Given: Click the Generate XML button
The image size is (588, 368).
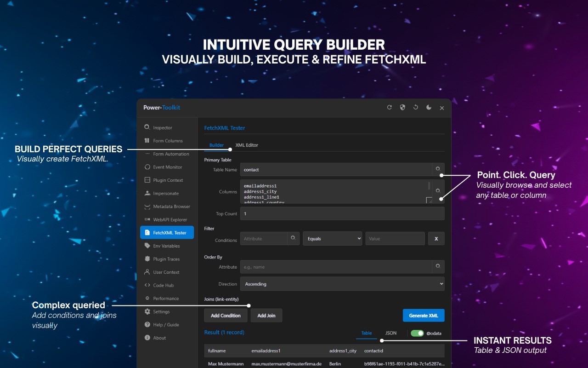Looking at the screenshot, I should (424, 316).
